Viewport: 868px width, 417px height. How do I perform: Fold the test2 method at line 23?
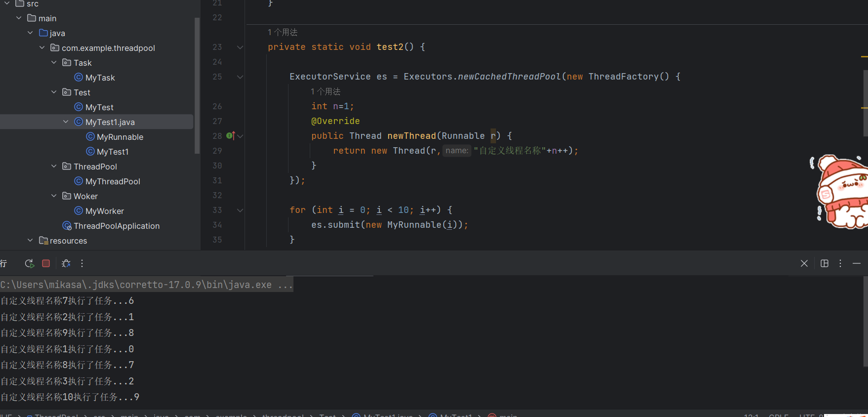click(240, 47)
